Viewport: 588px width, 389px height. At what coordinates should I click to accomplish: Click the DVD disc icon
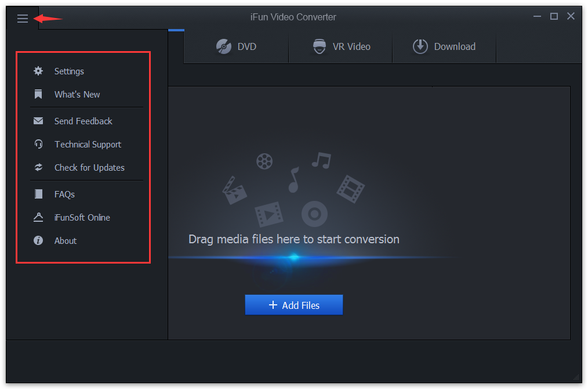[223, 46]
